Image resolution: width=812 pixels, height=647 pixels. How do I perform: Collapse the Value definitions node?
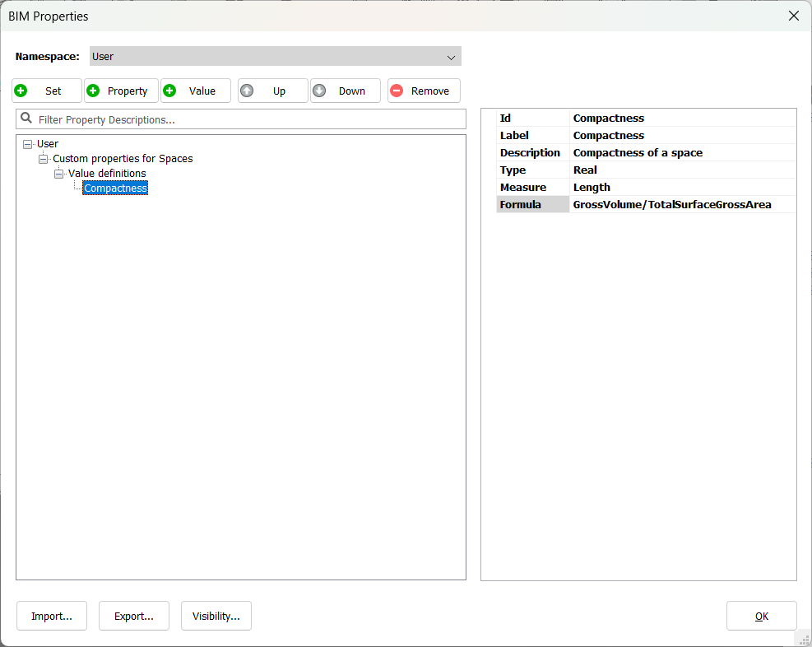pos(59,174)
